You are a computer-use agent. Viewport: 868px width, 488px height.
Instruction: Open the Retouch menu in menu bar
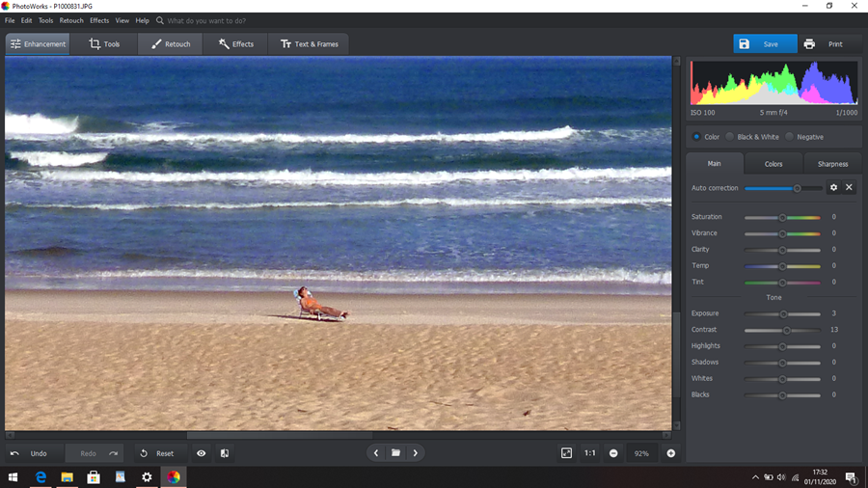[71, 20]
